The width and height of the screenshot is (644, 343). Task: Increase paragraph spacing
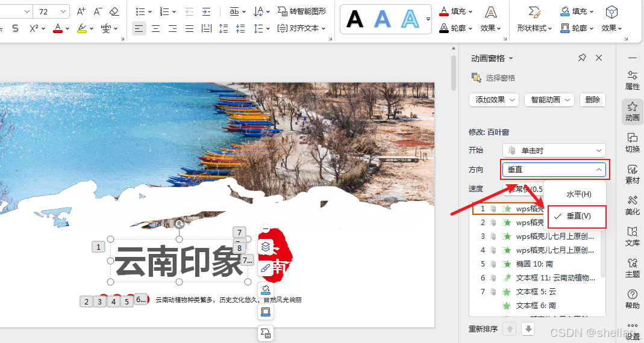click(x=224, y=28)
